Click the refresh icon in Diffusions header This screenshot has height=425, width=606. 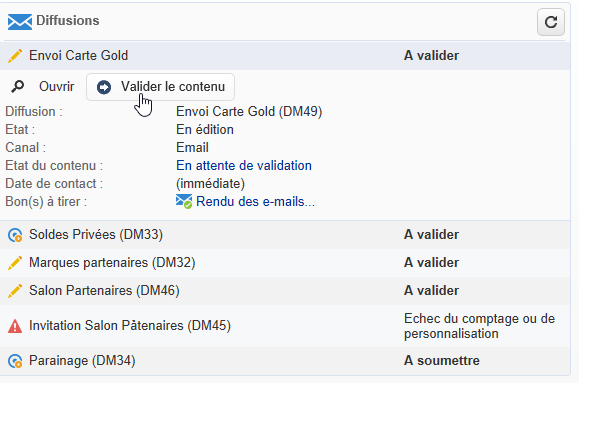coord(550,21)
